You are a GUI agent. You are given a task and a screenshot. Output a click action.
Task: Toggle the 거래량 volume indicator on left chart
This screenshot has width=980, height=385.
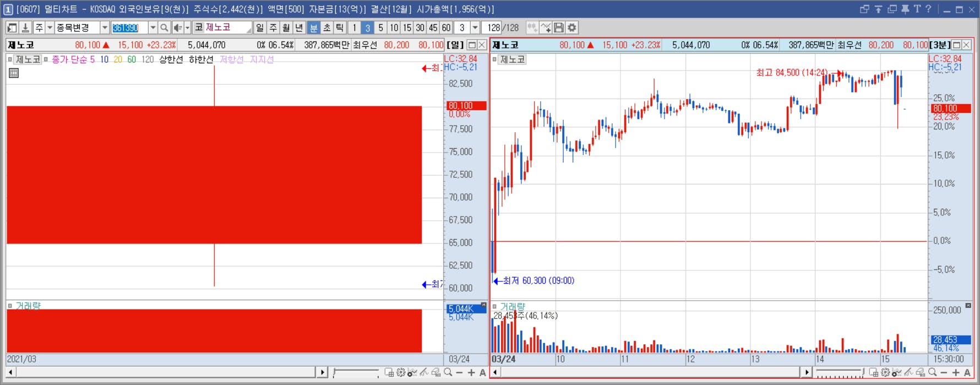pos(10,306)
